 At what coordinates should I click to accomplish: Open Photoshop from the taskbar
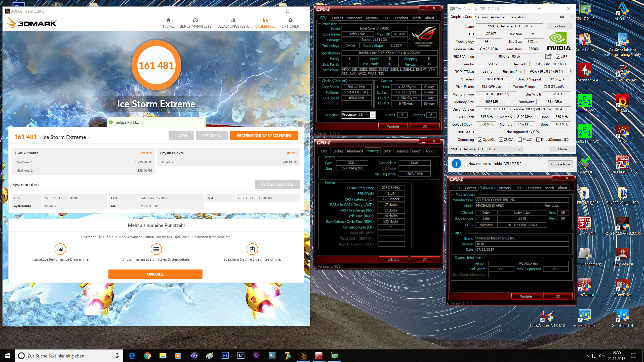click(225, 355)
